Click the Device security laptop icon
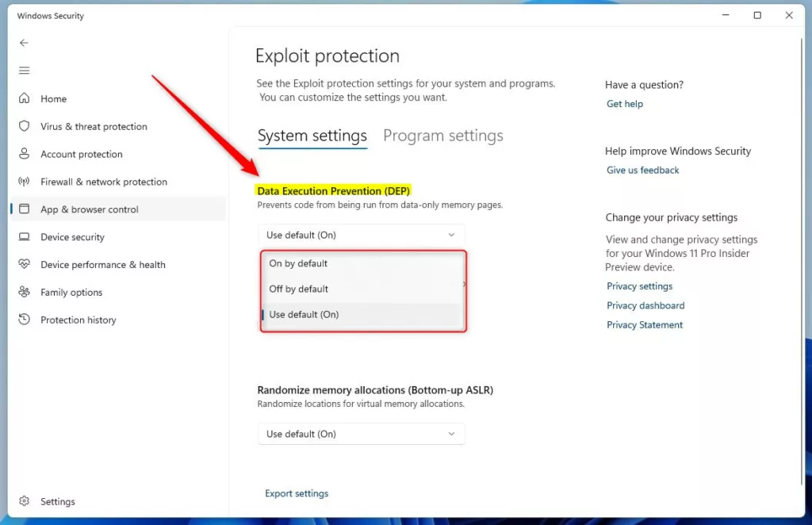Screen dimensions: 812x525 24,236
